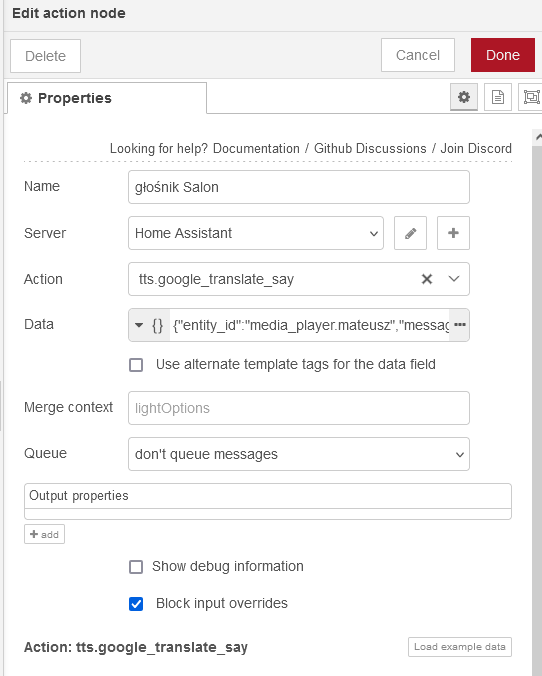Change Data field type to JSON selector
542x676 pixels.
pos(149,325)
